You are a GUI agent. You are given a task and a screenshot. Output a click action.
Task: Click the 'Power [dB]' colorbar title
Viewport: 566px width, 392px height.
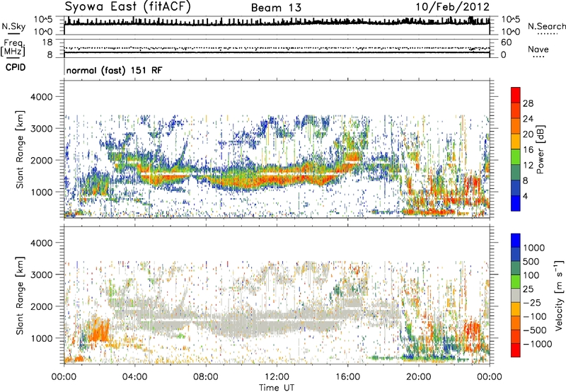540,149
